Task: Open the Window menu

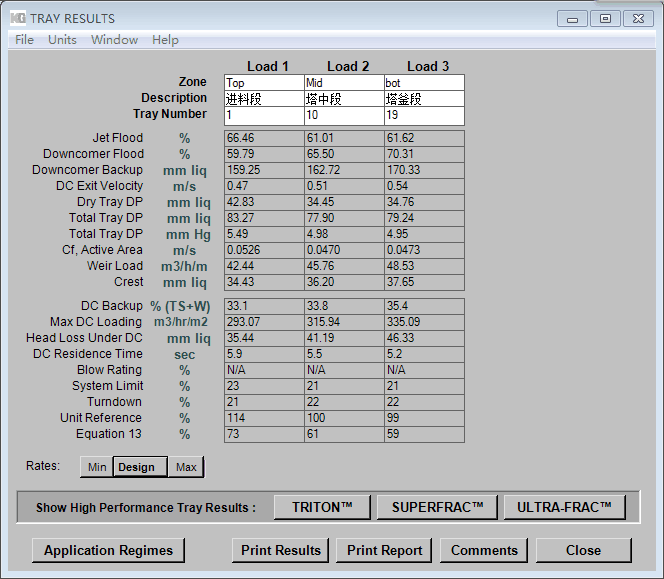Action: (114, 40)
